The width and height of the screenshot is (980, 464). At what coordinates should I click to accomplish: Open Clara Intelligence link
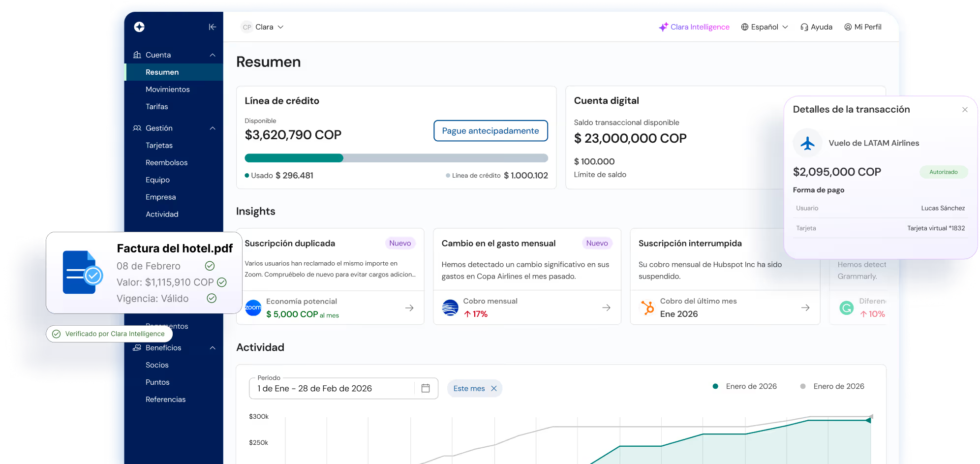pos(694,27)
